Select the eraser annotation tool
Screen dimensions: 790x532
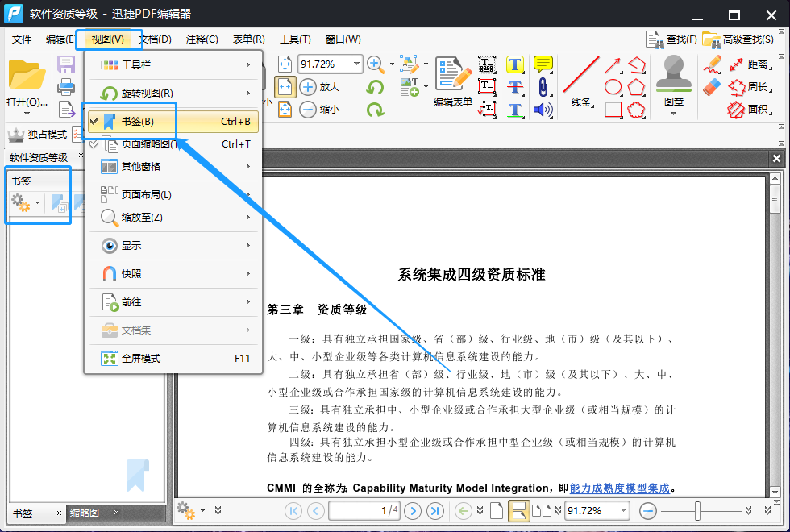pos(713,86)
